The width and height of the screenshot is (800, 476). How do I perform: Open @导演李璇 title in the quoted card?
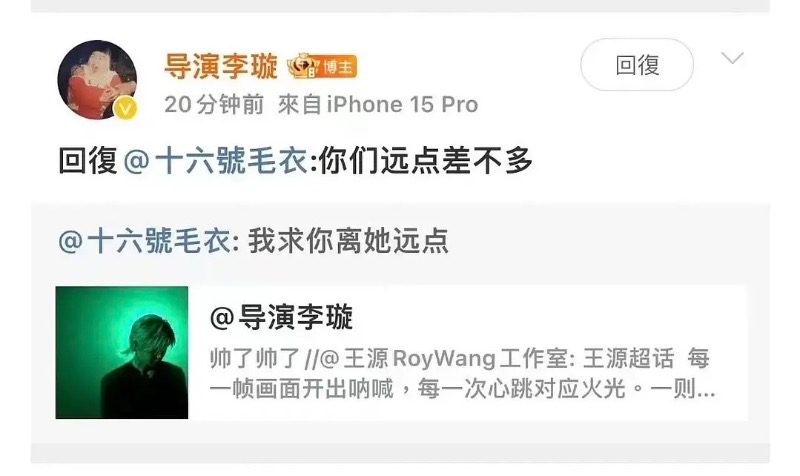pyautogui.click(x=281, y=317)
